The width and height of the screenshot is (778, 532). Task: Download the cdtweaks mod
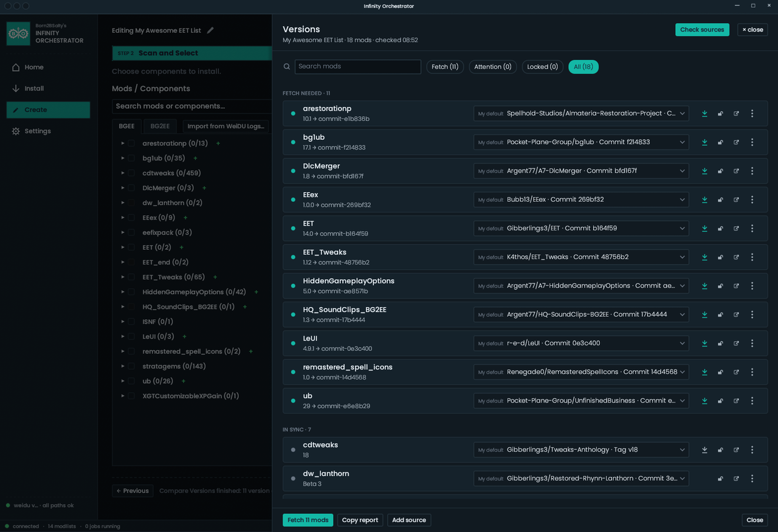[x=704, y=450]
